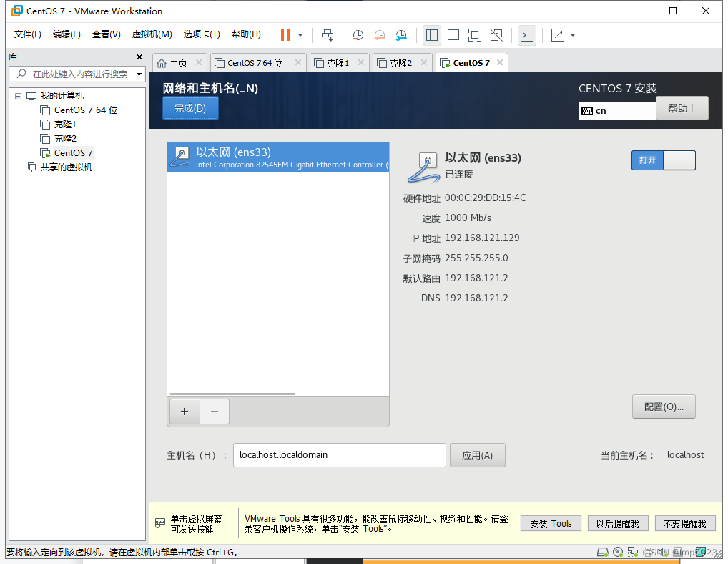
Task: Open the 配置(O)... network settings
Action: pyautogui.click(x=664, y=407)
